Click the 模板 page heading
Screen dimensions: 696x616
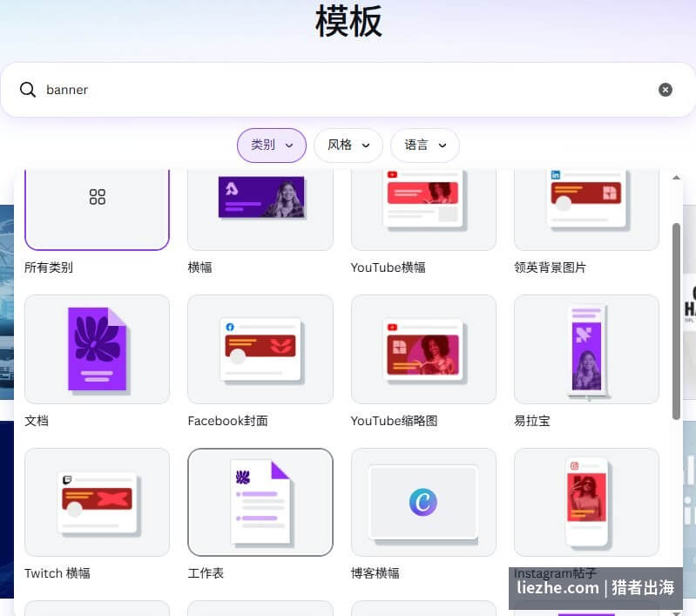pos(348,22)
